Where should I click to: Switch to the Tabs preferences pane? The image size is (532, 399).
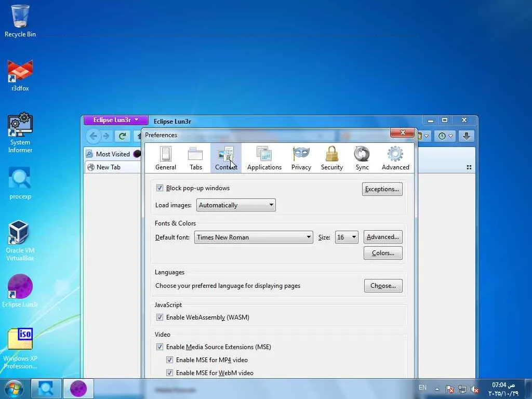196,158
